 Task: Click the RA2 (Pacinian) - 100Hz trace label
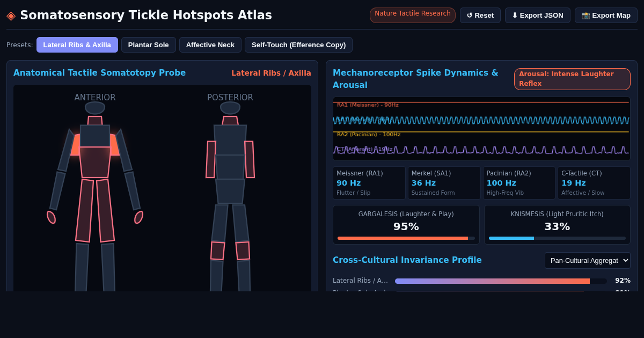[369, 135]
